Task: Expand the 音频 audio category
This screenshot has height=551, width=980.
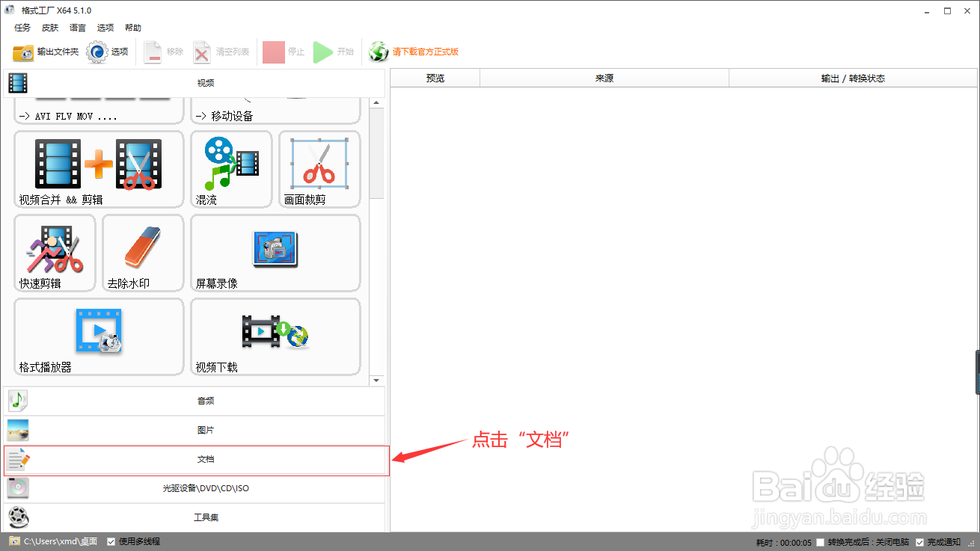Action: point(195,401)
